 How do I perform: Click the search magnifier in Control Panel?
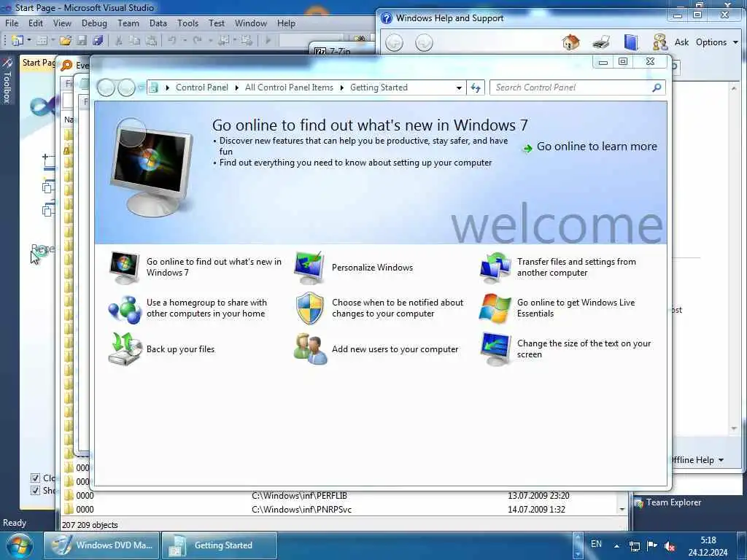(x=657, y=87)
